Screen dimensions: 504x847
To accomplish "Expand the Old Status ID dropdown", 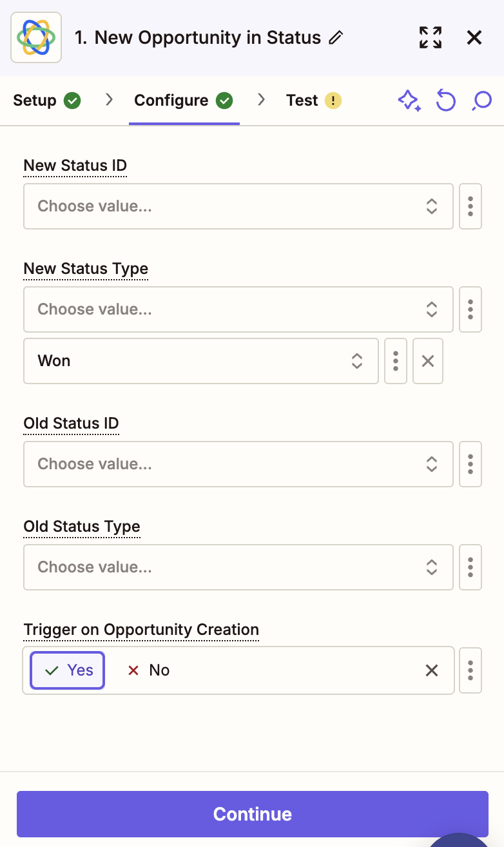I will point(238,464).
